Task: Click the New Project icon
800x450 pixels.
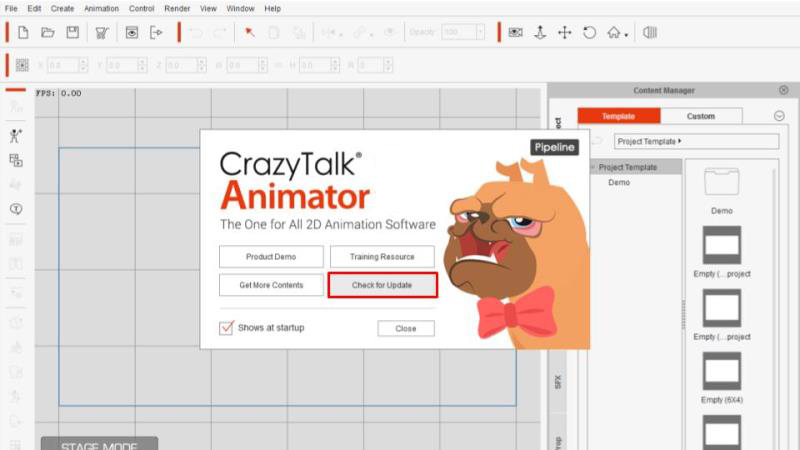Action: click(x=23, y=33)
